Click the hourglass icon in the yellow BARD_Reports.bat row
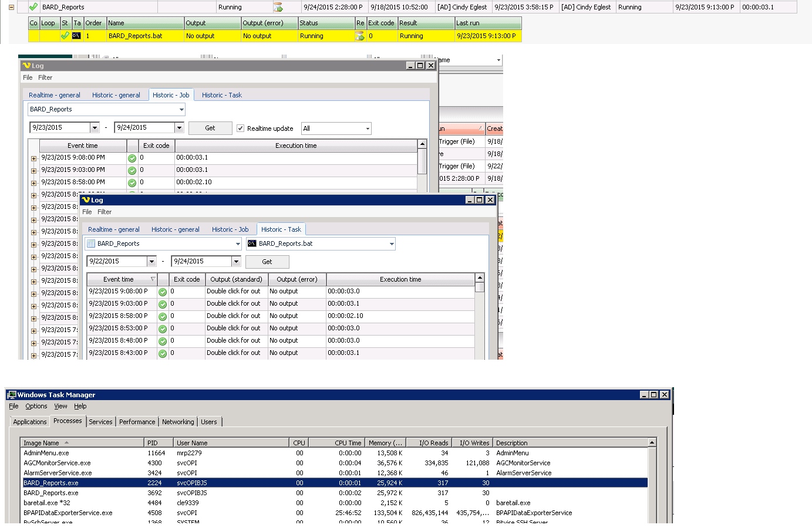 pos(359,36)
